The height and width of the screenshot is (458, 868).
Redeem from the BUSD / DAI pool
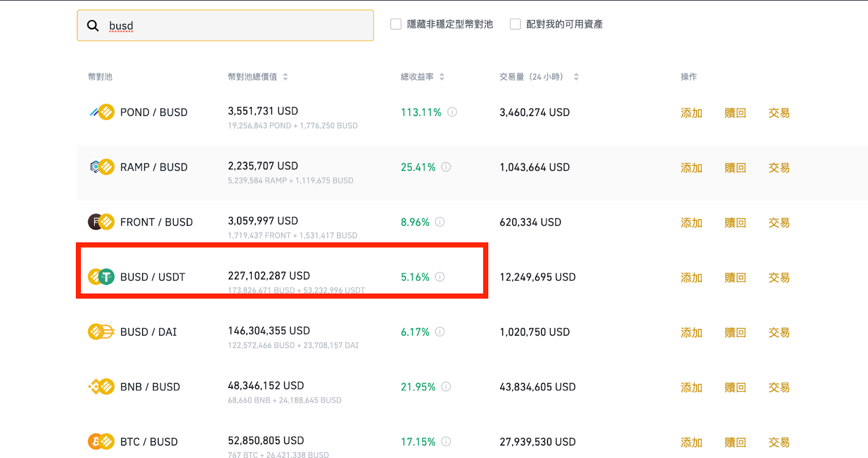click(x=736, y=332)
